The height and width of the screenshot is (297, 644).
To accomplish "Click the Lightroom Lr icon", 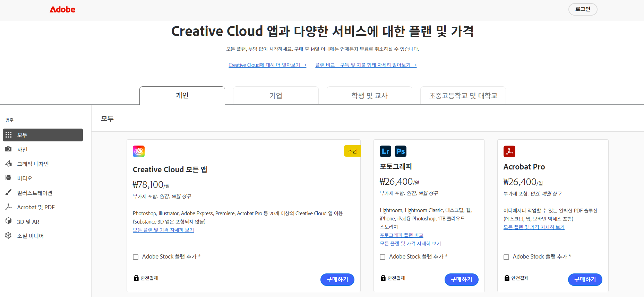I will [x=385, y=151].
